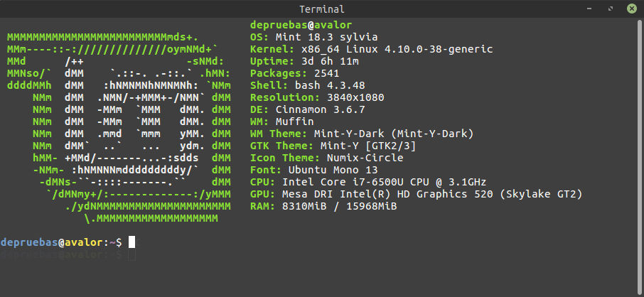Click the RAM: 8310MiB / 15968MiB line

323,206
